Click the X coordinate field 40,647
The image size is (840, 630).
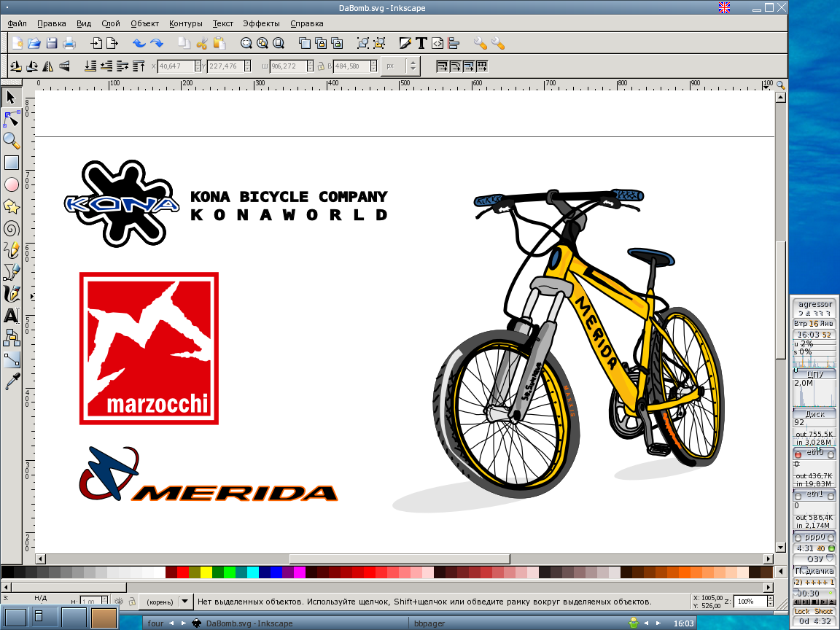point(175,66)
